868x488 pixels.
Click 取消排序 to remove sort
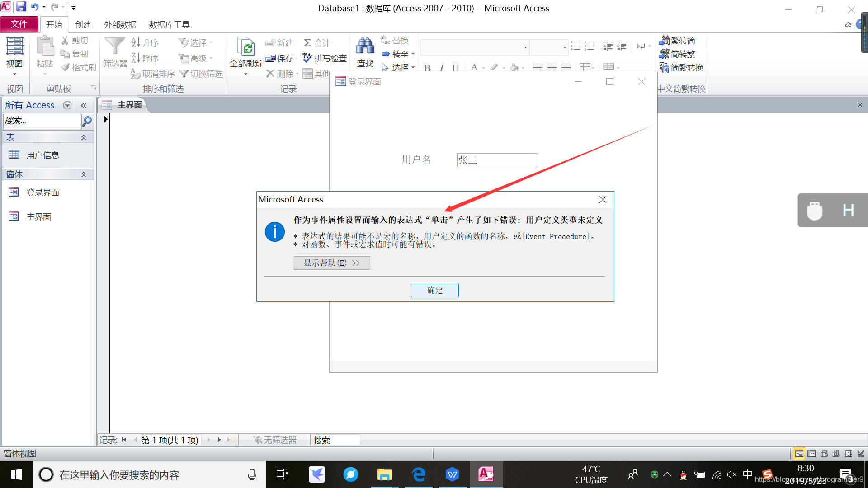click(x=153, y=74)
